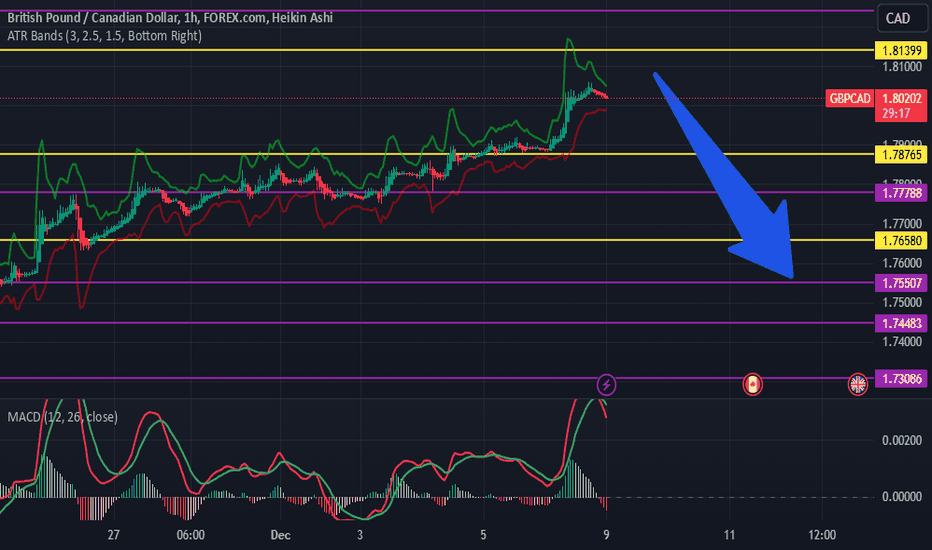Click the CAD currency button
Image resolution: width=932 pixels, height=550 pixels.
[x=902, y=18]
